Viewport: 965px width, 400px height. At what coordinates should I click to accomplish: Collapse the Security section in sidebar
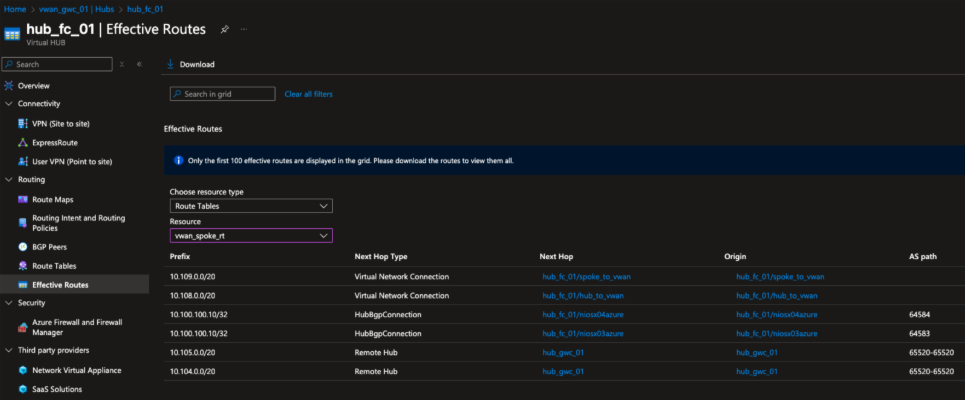[x=9, y=302]
